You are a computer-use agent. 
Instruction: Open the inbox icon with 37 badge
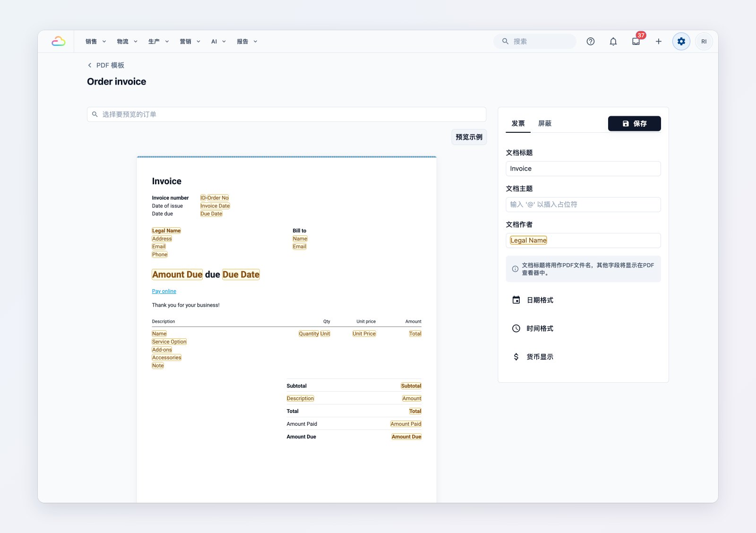[x=636, y=42]
